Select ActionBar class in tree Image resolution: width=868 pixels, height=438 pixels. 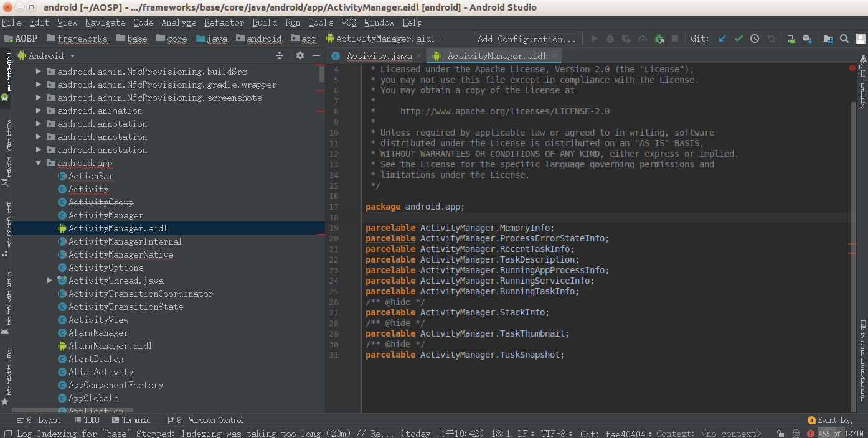click(91, 176)
